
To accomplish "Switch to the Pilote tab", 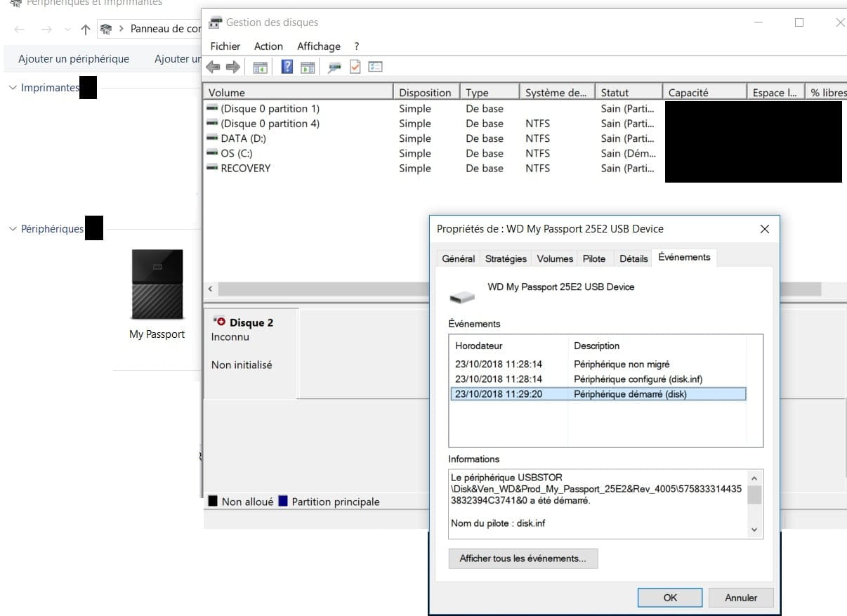I will point(594,258).
